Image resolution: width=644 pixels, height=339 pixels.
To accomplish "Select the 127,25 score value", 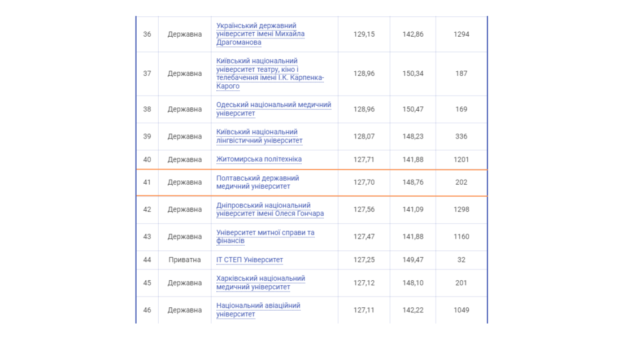I will tap(364, 260).
